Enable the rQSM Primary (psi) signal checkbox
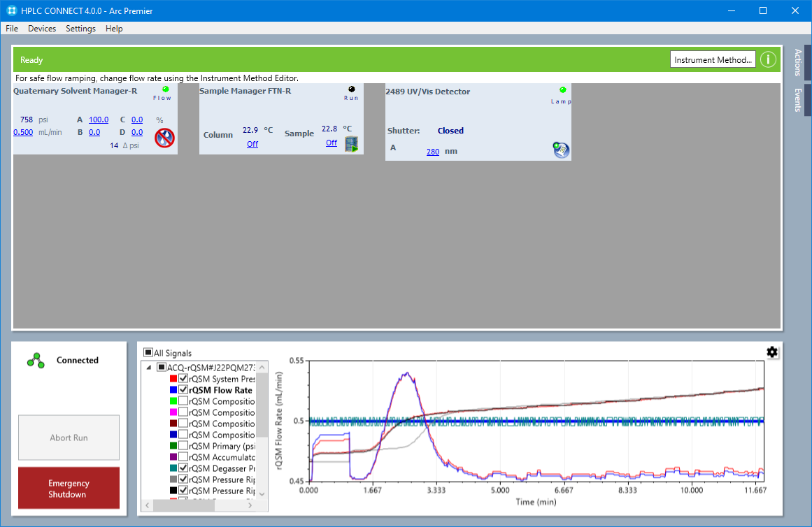This screenshot has width=812, height=527. click(183, 446)
